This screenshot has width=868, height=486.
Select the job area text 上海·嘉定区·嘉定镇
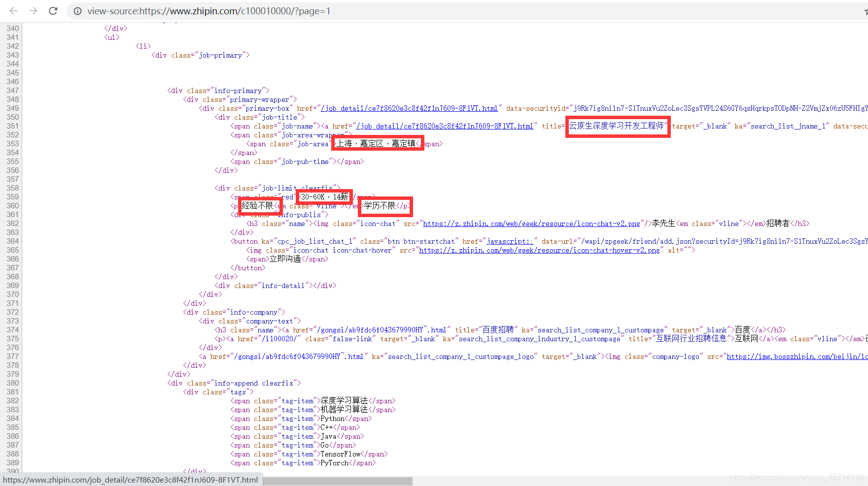click(x=376, y=144)
